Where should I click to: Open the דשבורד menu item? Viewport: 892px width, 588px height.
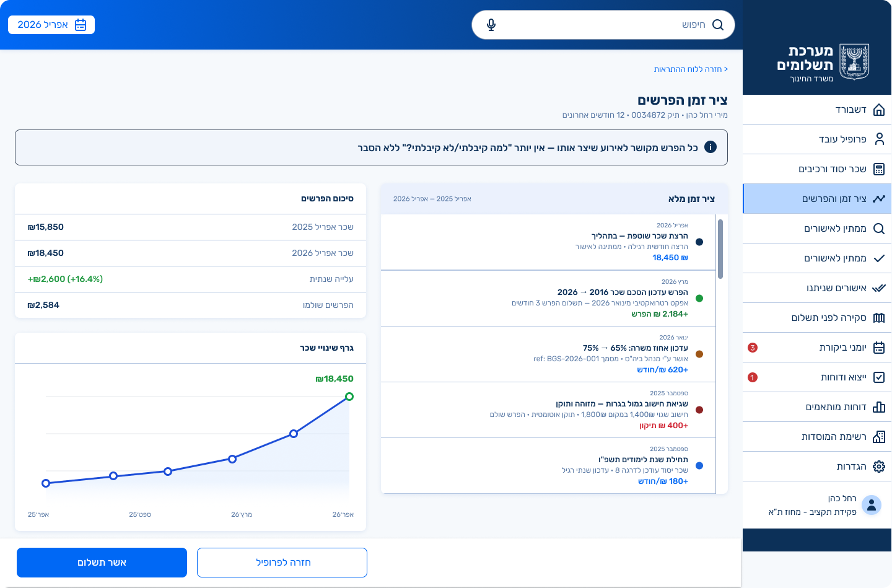pos(817,110)
